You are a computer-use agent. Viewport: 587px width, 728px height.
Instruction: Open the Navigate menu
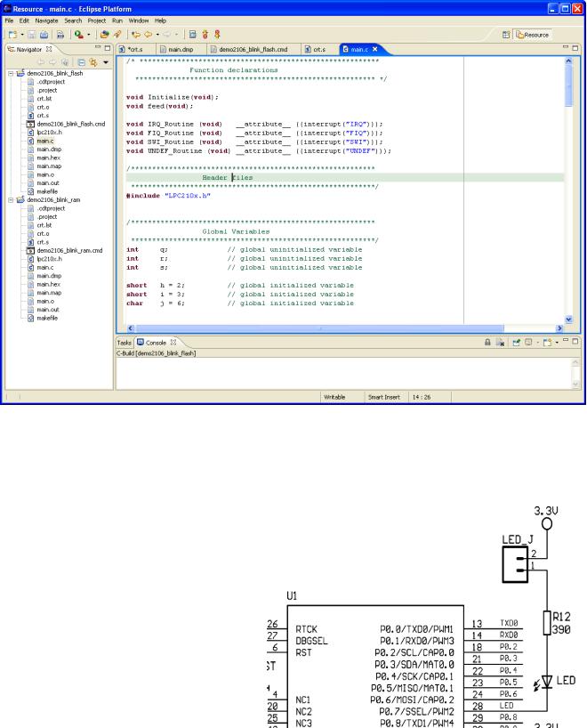pos(46,20)
